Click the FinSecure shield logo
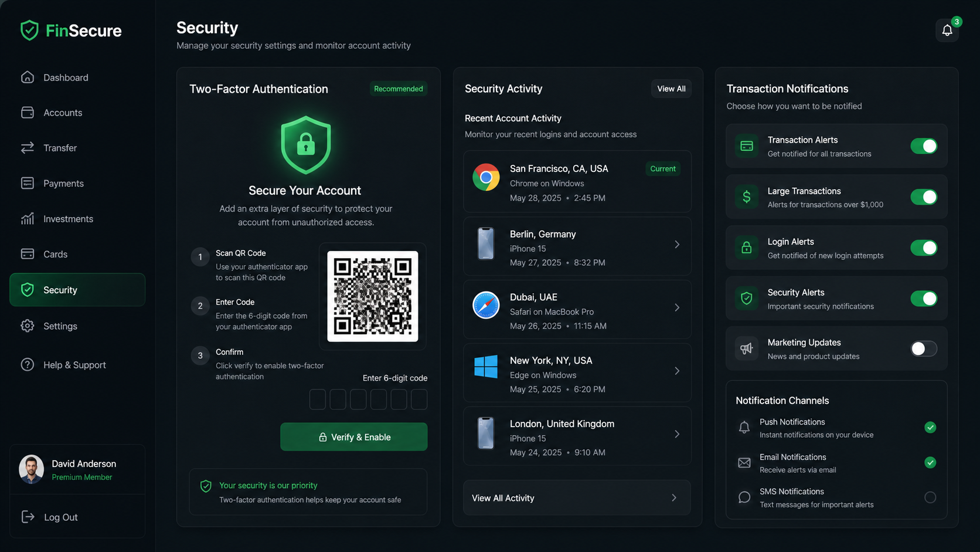This screenshot has height=552, width=980. pyautogui.click(x=29, y=31)
